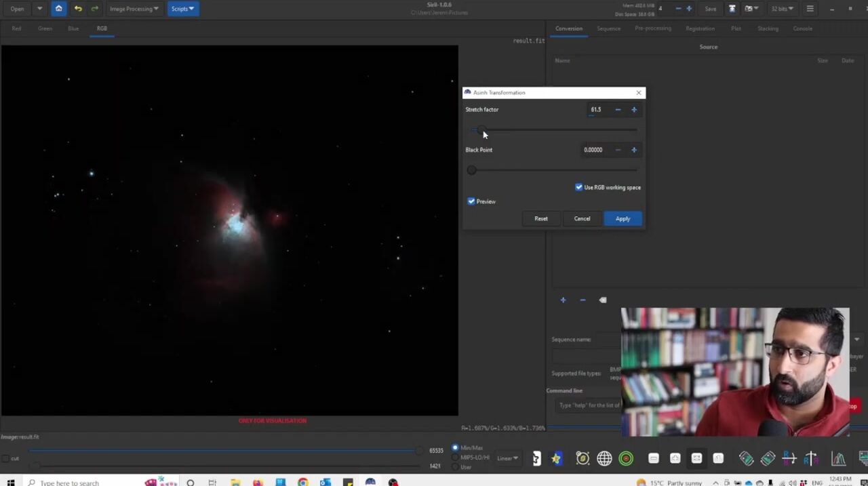The width and height of the screenshot is (868, 486).
Task: Toggle the Preview checkbox
Action: pos(471,201)
